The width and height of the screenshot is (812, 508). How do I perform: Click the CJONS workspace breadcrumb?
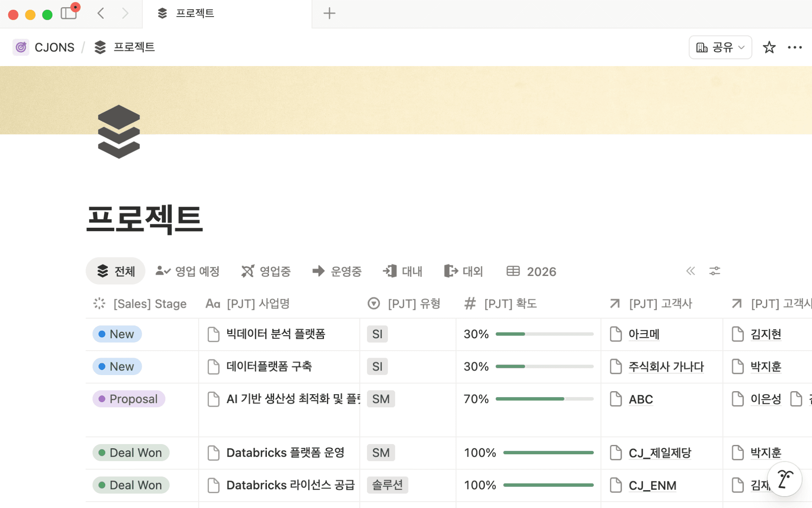pyautogui.click(x=54, y=47)
